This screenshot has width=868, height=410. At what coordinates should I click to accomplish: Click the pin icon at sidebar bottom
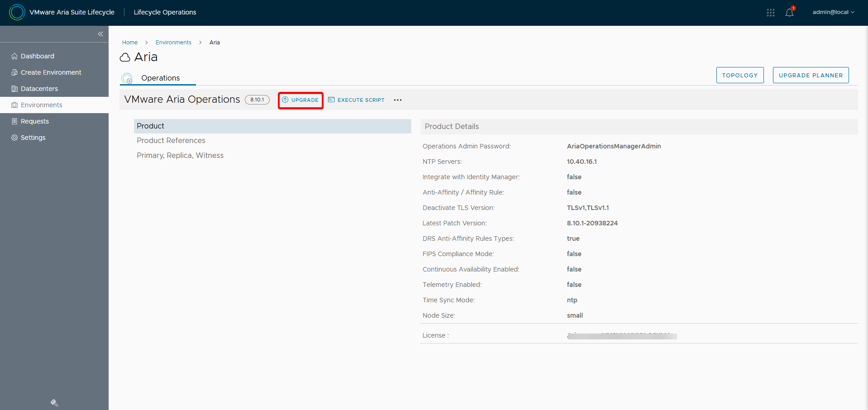[x=54, y=403]
